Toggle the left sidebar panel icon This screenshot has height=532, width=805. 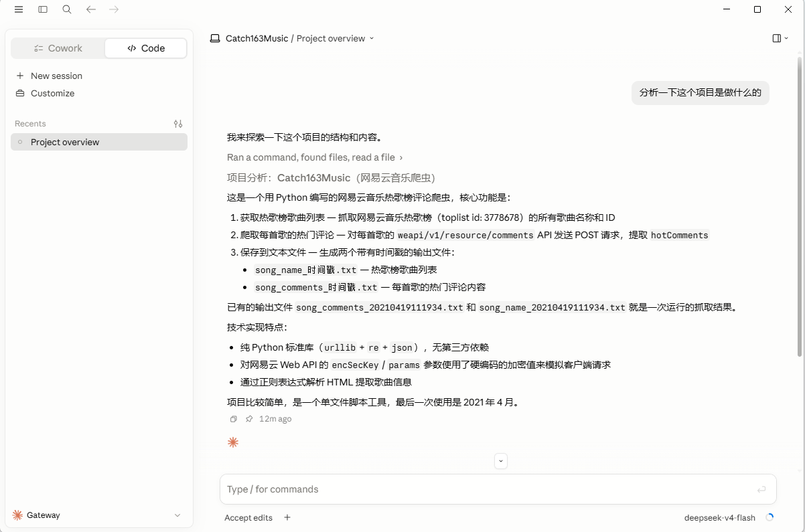43,9
